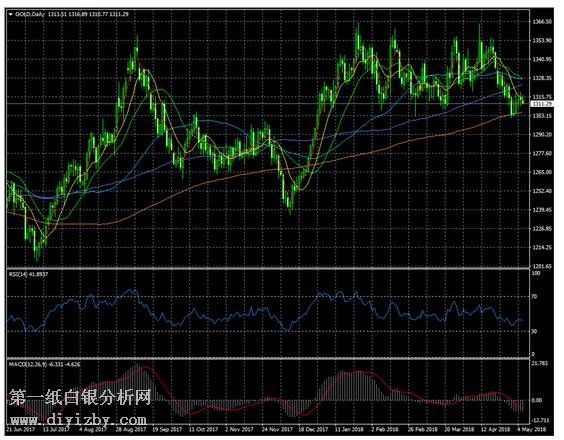Open the www.diyizby.com watermark link

[x=78, y=419]
